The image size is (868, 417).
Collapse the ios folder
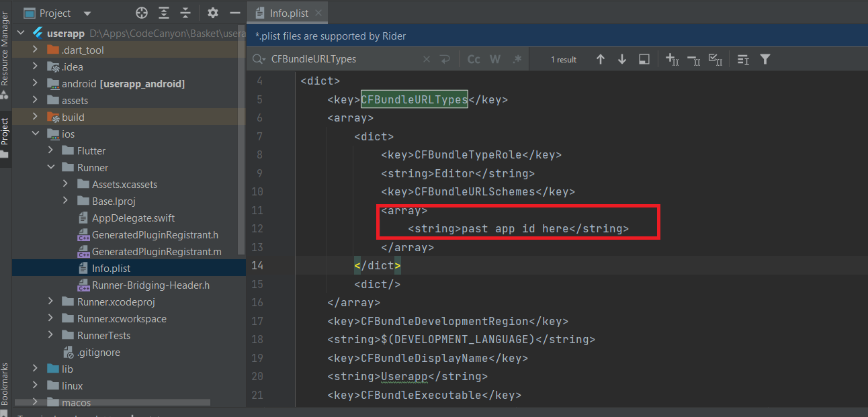coord(35,134)
